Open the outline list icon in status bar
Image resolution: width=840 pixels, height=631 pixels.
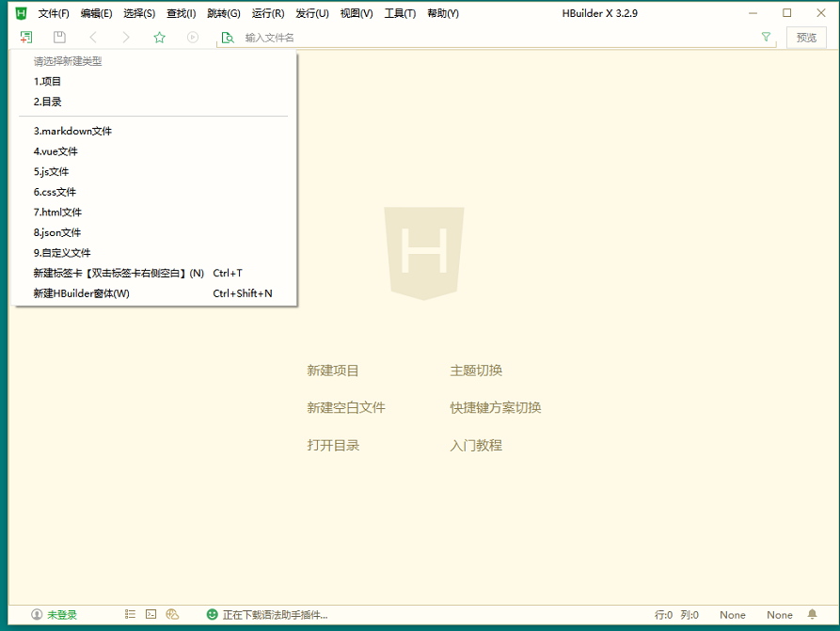[x=130, y=614]
